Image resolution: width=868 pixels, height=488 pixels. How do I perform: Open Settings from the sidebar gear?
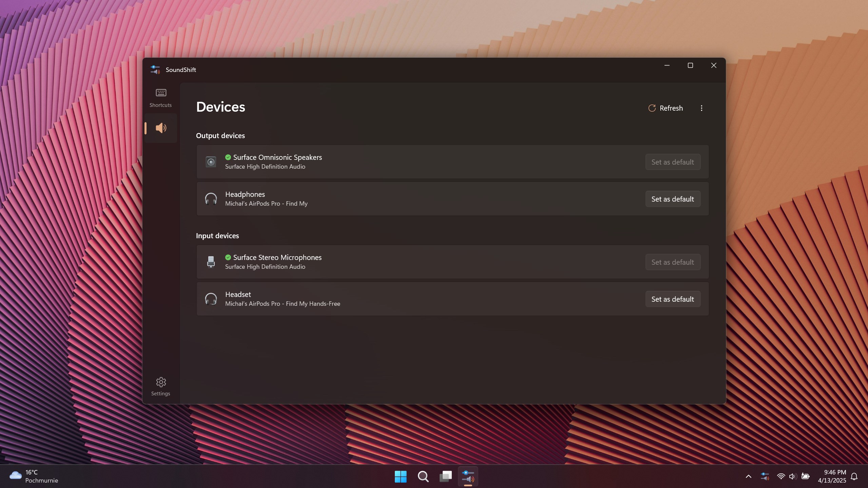160,386
